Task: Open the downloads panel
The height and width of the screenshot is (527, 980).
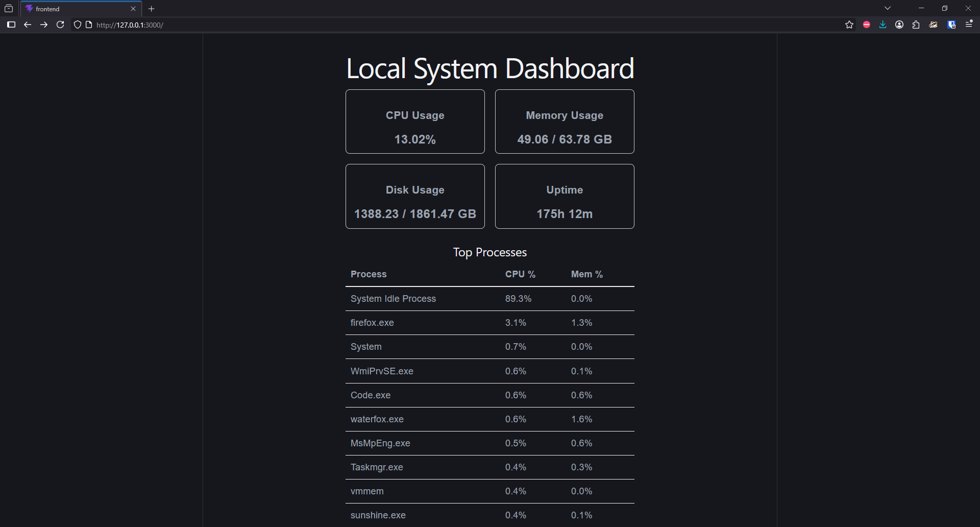Action: (883, 25)
